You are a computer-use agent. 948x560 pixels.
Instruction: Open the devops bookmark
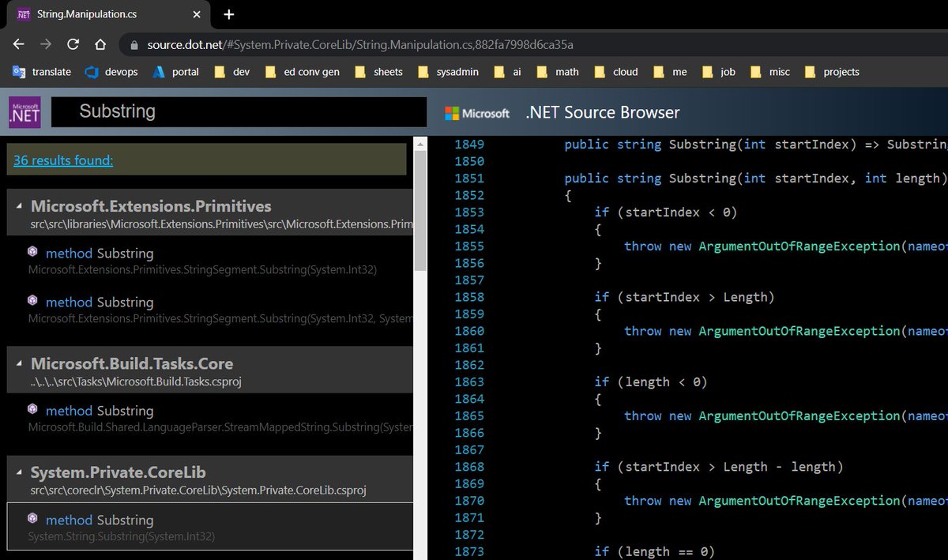coord(111,72)
